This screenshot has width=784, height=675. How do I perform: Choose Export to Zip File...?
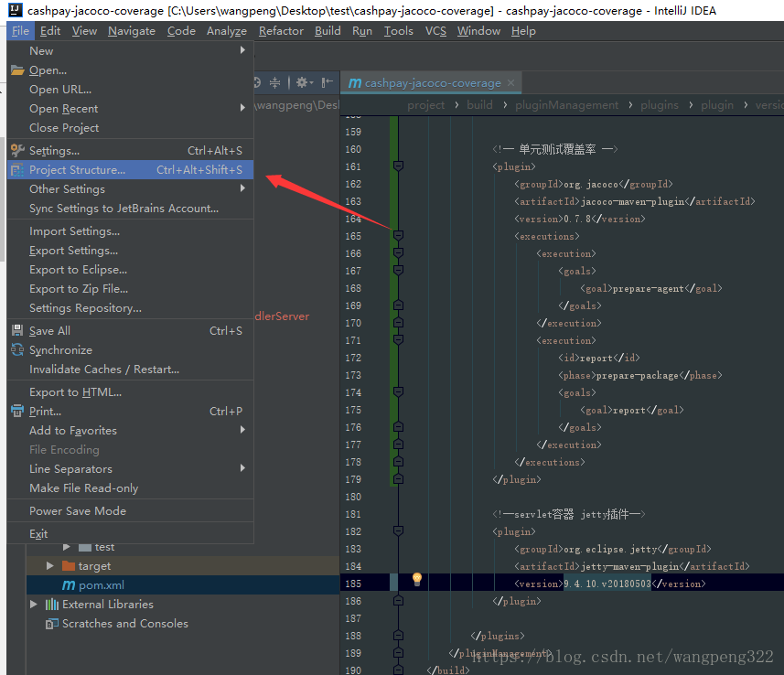pyautogui.click(x=131, y=289)
